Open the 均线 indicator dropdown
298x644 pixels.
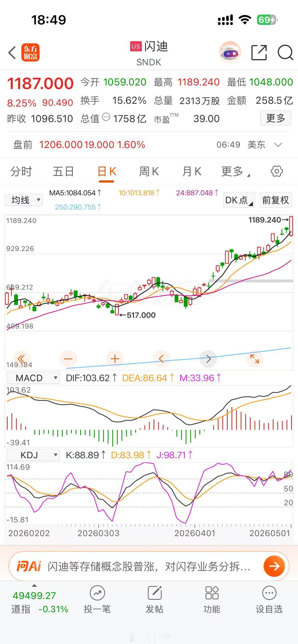[24, 200]
